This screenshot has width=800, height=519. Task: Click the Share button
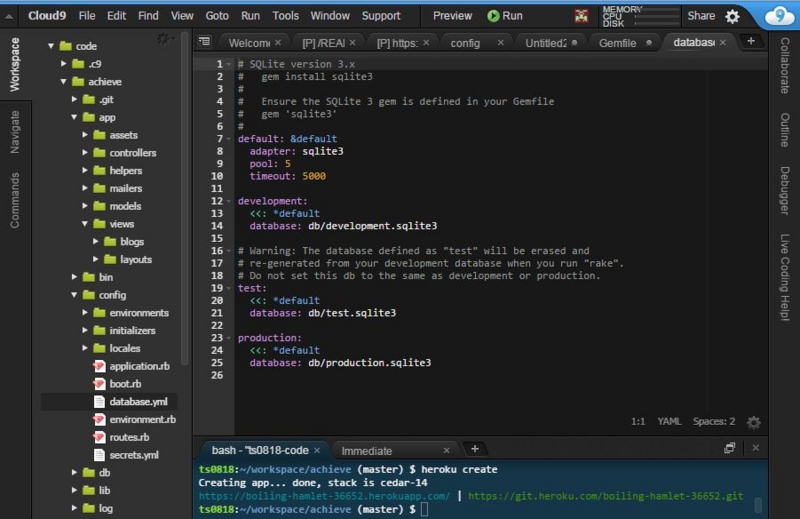[x=701, y=16]
